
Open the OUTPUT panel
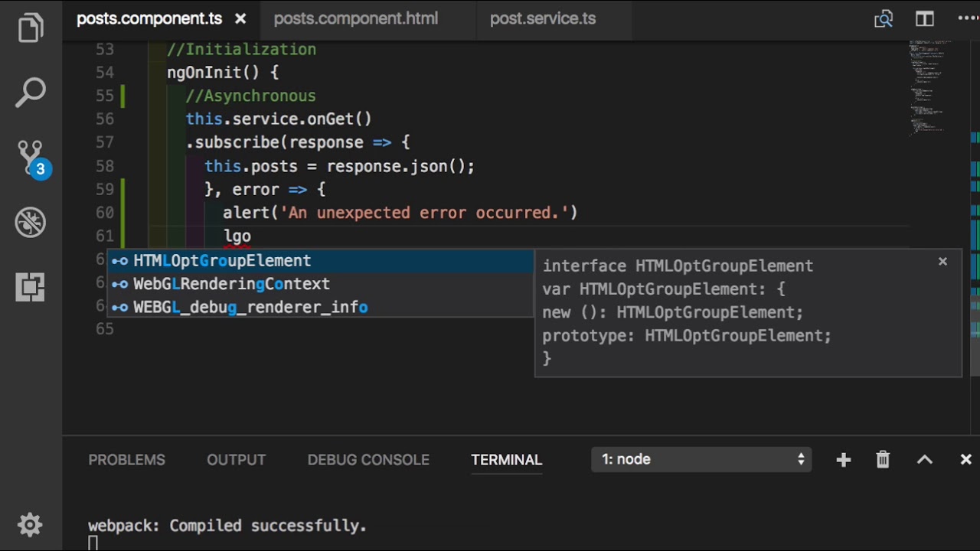[x=236, y=460]
